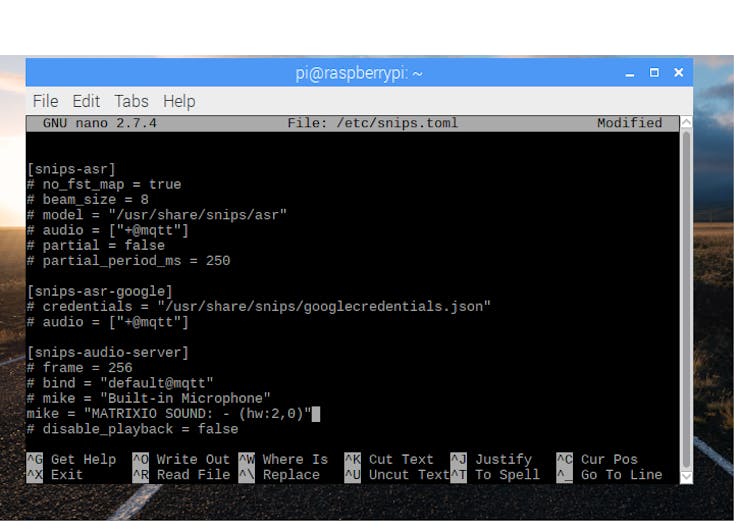740x529 pixels.
Task: Maximize the terminal window
Action: (x=654, y=72)
